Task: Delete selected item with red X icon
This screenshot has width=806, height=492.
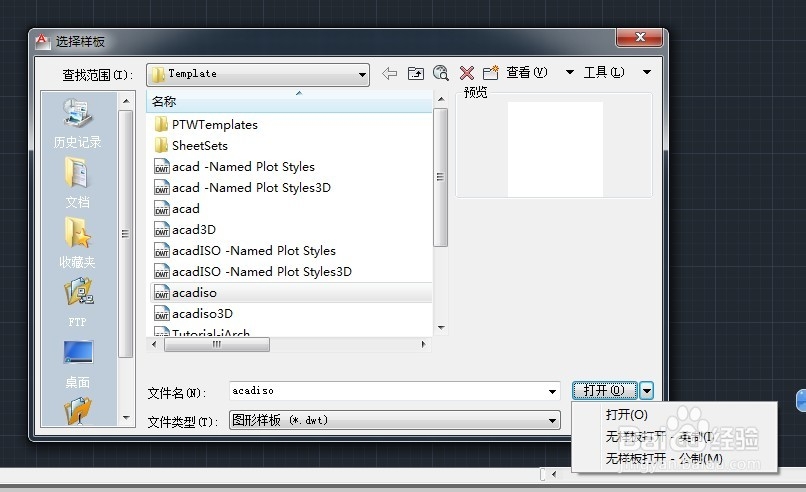Action: [x=467, y=74]
